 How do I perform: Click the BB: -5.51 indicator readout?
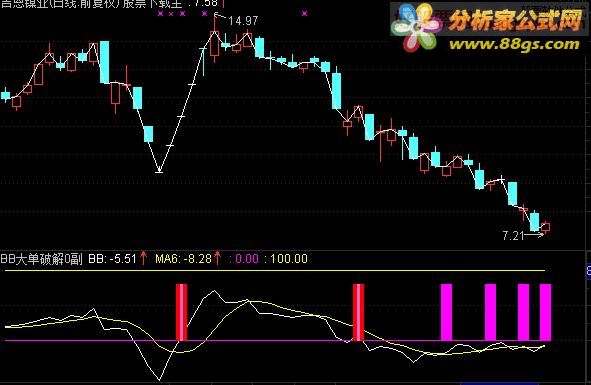[112, 259]
